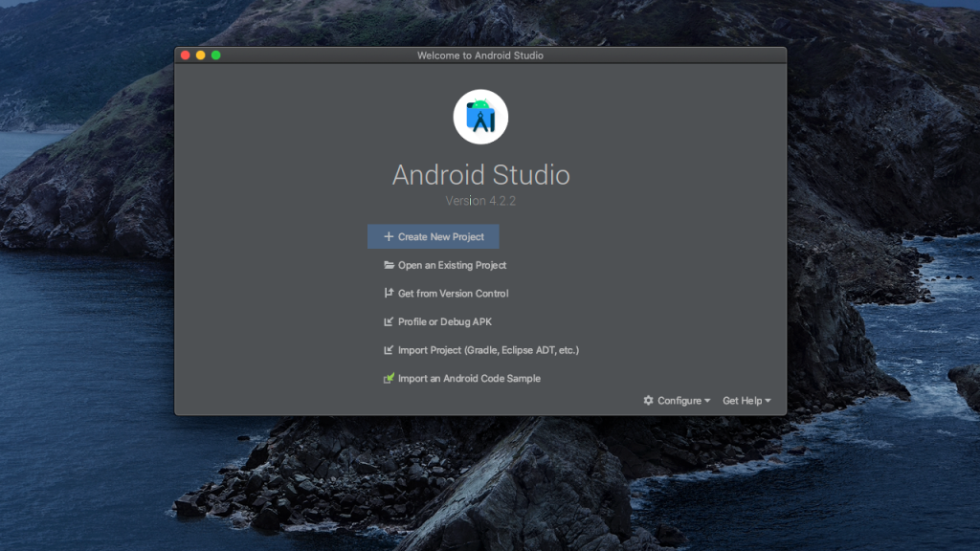The image size is (980, 551).
Task: Click the Android Studio heading text
Action: [x=480, y=175]
